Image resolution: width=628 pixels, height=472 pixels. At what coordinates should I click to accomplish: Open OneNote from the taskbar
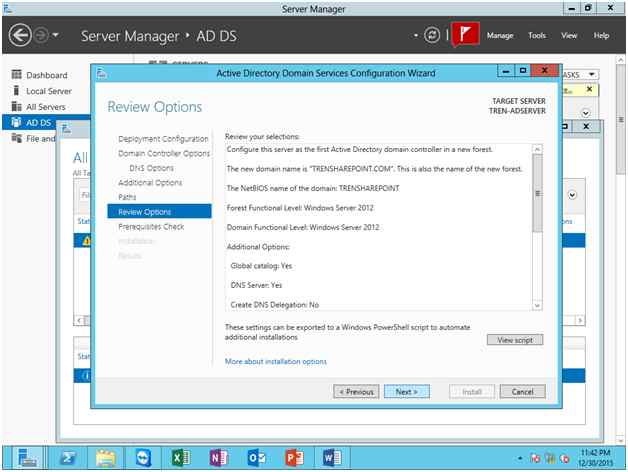[218, 458]
